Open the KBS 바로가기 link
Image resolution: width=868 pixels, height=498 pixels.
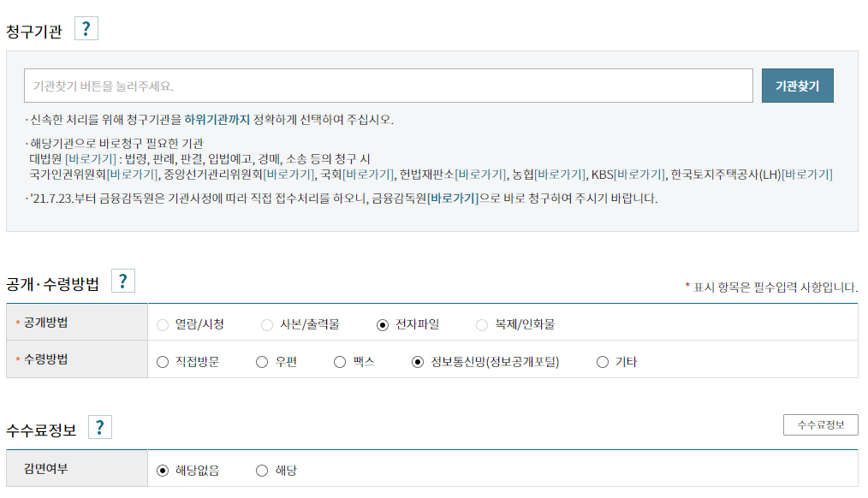point(639,175)
